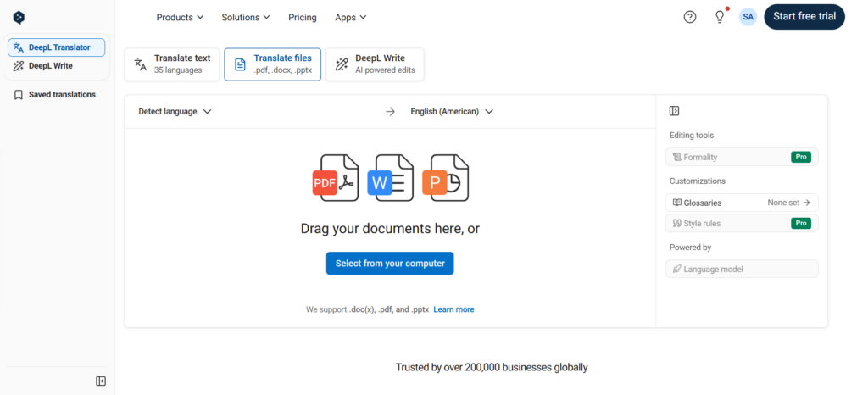868x395 pixels.
Task: Open the English (American) target language dropdown
Action: (452, 111)
